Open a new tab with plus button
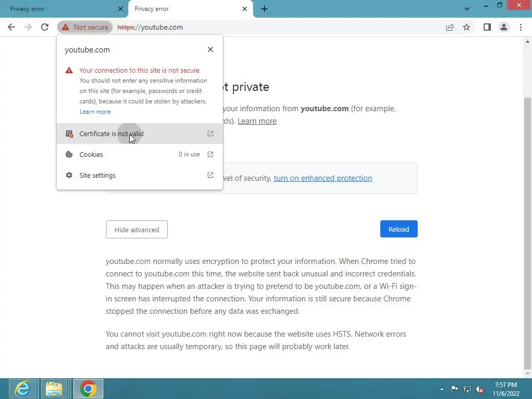This screenshot has width=532, height=399. [264, 9]
